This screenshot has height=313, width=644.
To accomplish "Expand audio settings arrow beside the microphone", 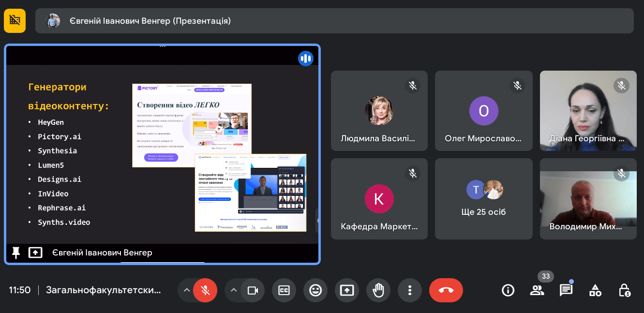I will coord(186,290).
